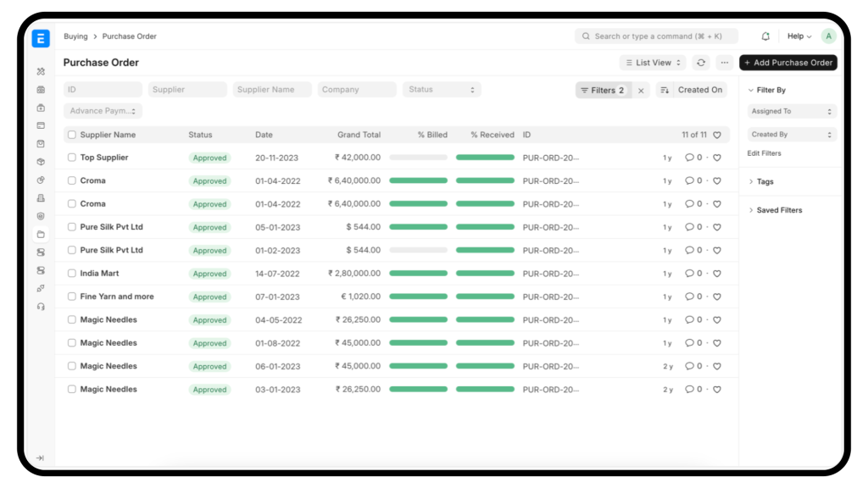Click the Supplier Name filter field
868x488 pixels.
click(272, 90)
